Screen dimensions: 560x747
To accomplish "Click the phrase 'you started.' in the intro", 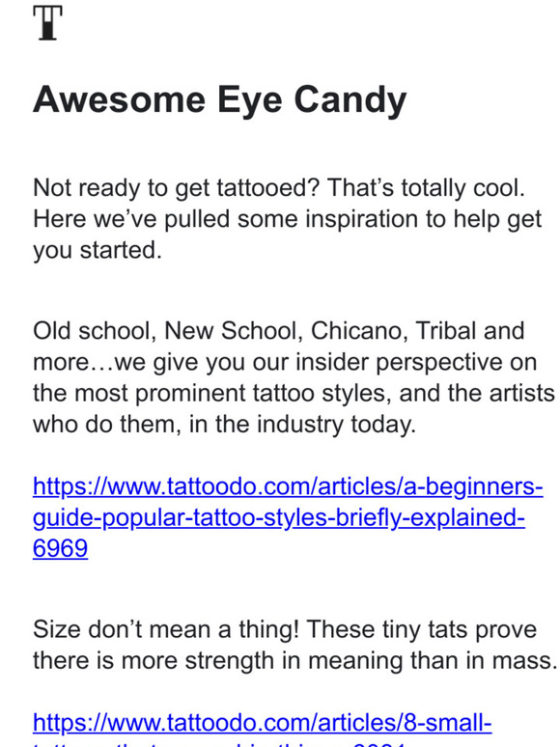I will 98,251.
